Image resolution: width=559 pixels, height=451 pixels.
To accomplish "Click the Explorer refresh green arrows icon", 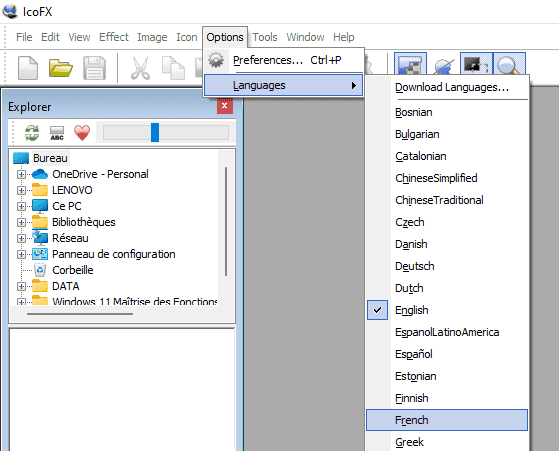I will pyautogui.click(x=32, y=133).
